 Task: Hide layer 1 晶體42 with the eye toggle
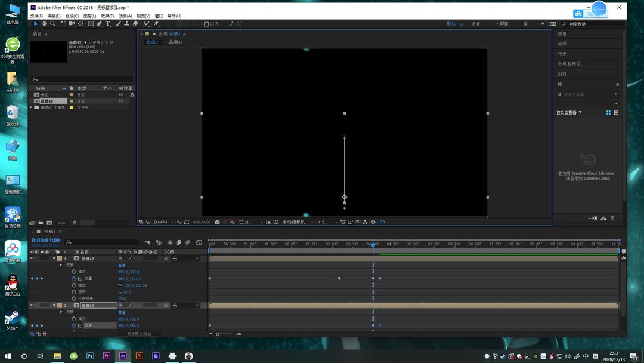(32, 259)
